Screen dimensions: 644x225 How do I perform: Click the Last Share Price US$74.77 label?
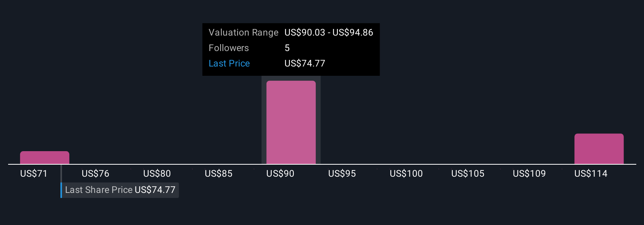click(x=120, y=190)
